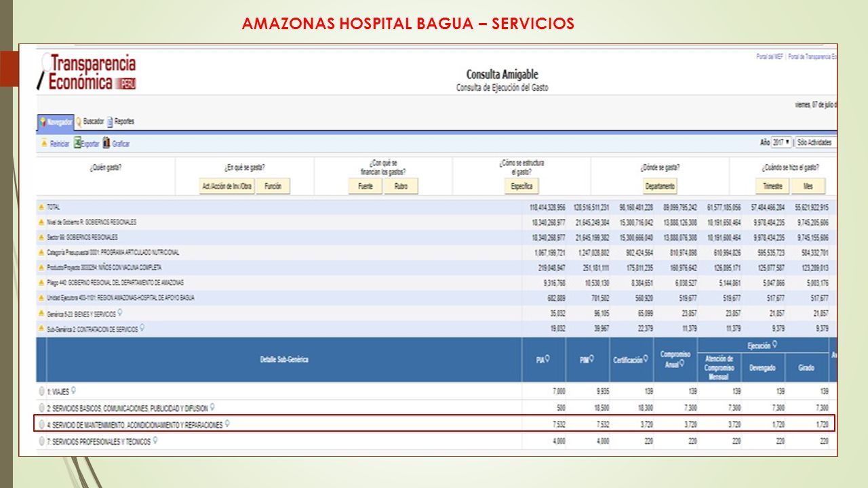
Task: Click info bulb next to 1: VIAJES
Action: pos(73,391)
